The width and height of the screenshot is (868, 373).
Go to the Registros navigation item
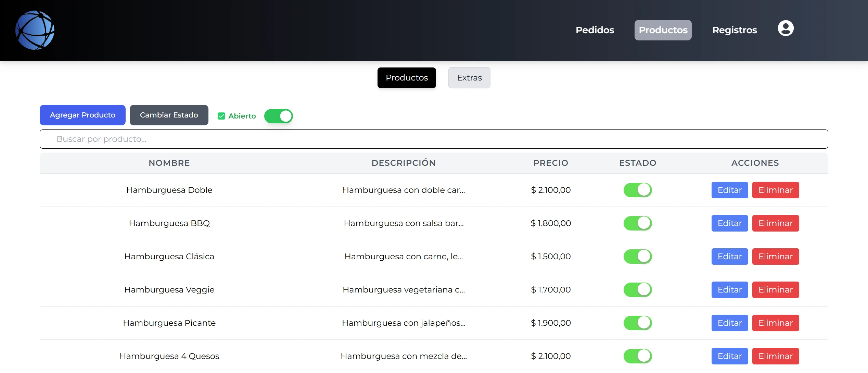click(x=735, y=30)
